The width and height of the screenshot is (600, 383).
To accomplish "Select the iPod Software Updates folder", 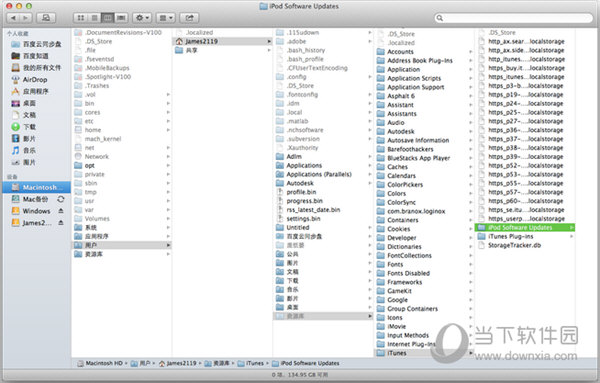I will click(525, 228).
